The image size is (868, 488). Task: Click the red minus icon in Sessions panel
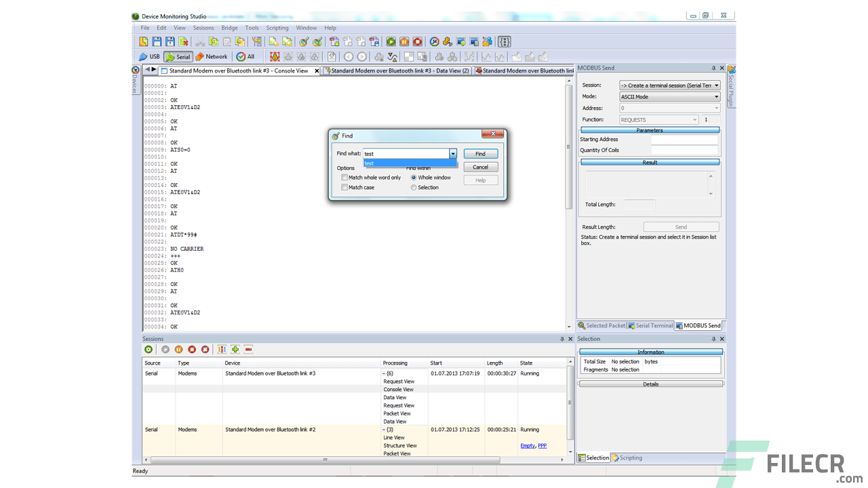pyautogui.click(x=249, y=349)
